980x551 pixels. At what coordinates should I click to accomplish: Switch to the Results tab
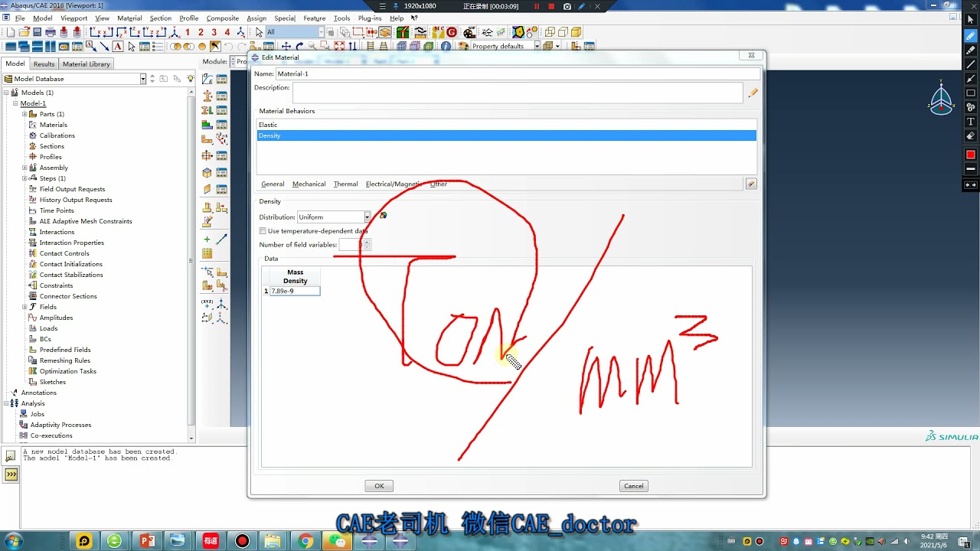coord(44,64)
